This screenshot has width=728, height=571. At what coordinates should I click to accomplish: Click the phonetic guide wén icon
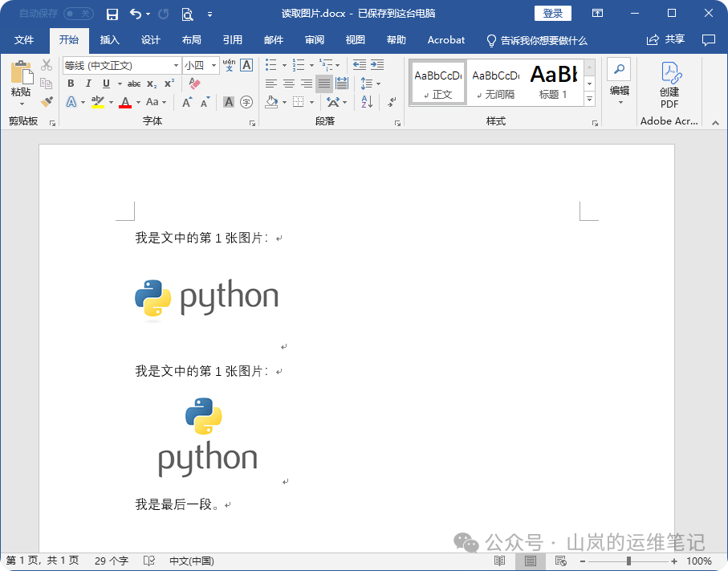(x=229, y=65)
